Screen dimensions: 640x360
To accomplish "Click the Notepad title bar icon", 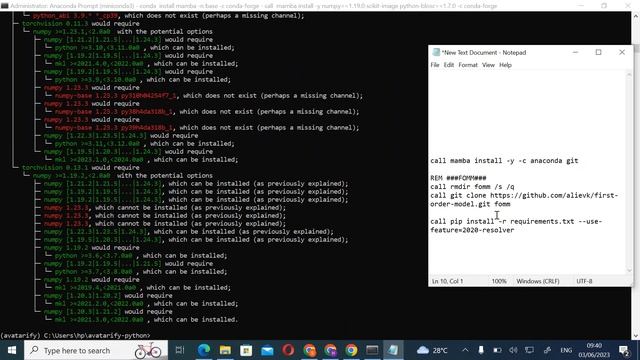I will pos(436,52).
